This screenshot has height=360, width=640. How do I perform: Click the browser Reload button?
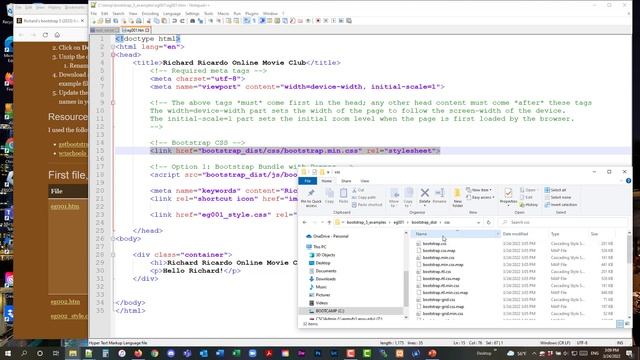[45, 35]
